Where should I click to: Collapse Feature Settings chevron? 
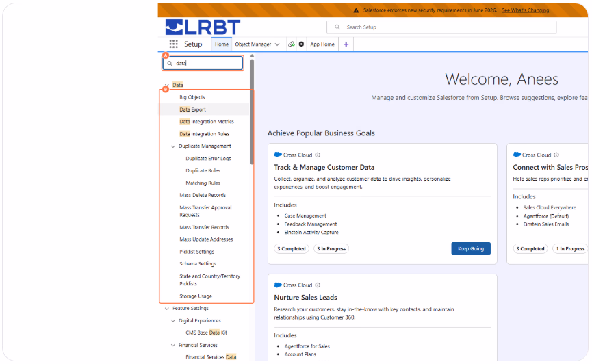[x=167, y=309]
